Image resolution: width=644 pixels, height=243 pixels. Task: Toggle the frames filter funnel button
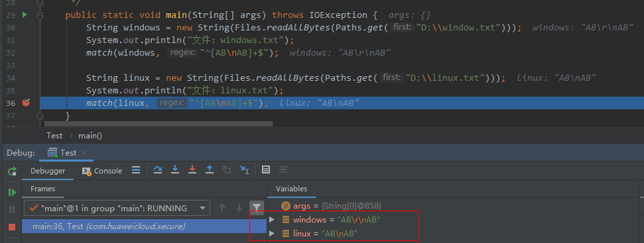click(x=257, y=208)
